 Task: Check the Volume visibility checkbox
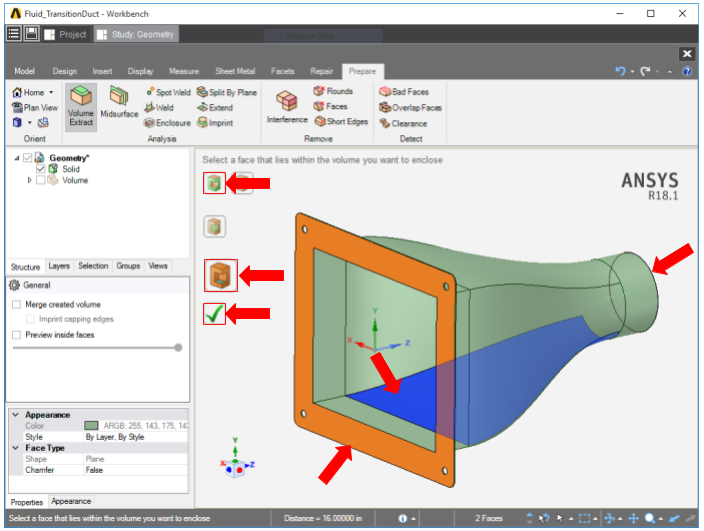coord(40,180)
